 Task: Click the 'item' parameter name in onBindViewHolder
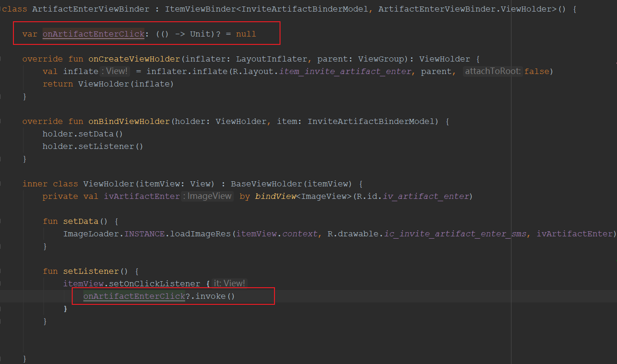(x=287, y=121)
